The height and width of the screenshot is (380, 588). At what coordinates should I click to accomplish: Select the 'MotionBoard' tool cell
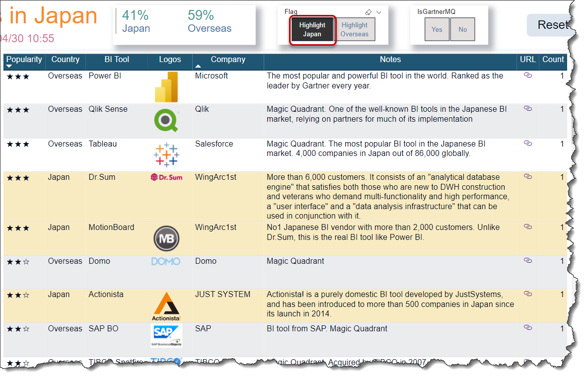[111, 228]
